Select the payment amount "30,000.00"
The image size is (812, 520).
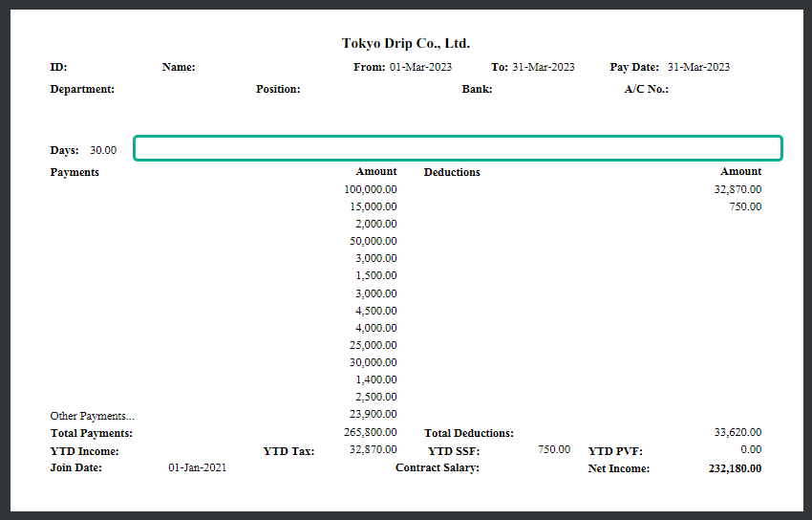tap(374, 362)
